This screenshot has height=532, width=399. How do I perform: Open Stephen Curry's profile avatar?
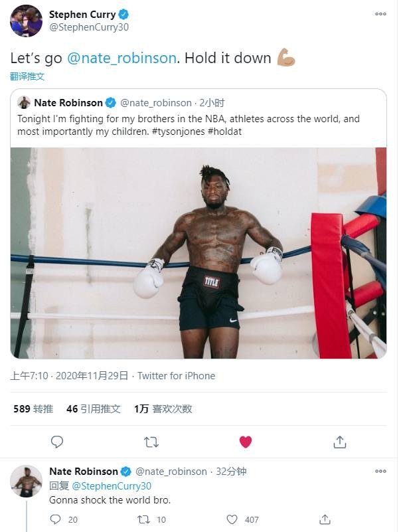coord(26,21)
